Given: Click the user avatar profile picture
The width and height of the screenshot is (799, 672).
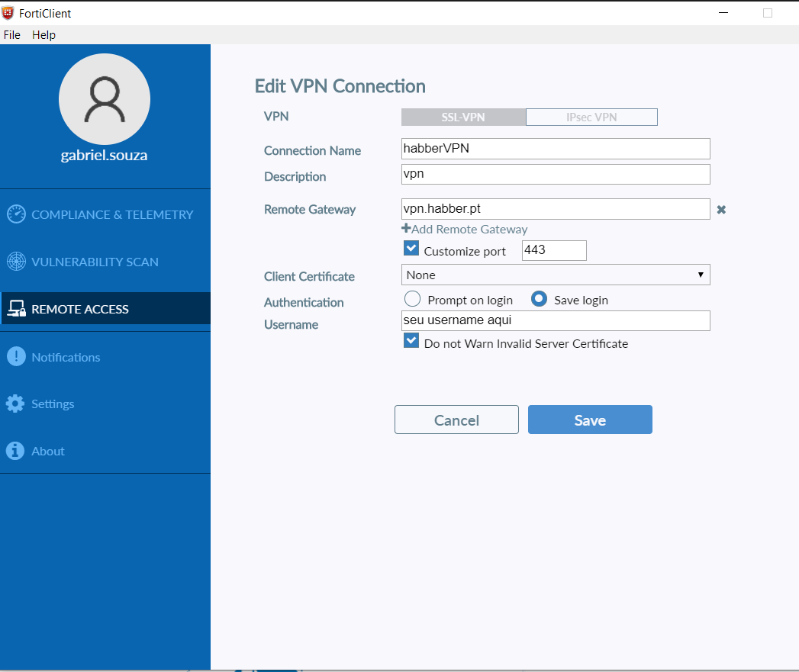Looking at the screenshot, I should (105, 99).
